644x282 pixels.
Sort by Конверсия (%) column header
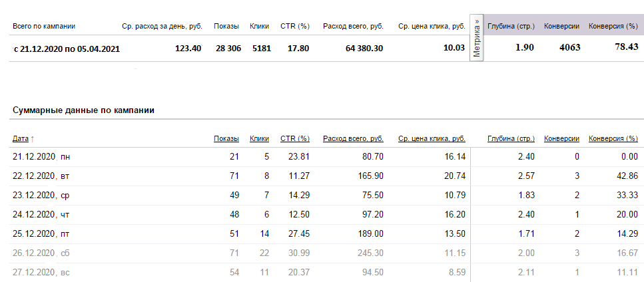tap(613, 139)
